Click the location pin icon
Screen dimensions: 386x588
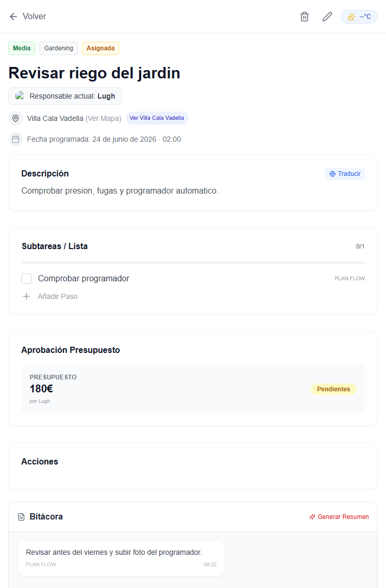[16, 118]
